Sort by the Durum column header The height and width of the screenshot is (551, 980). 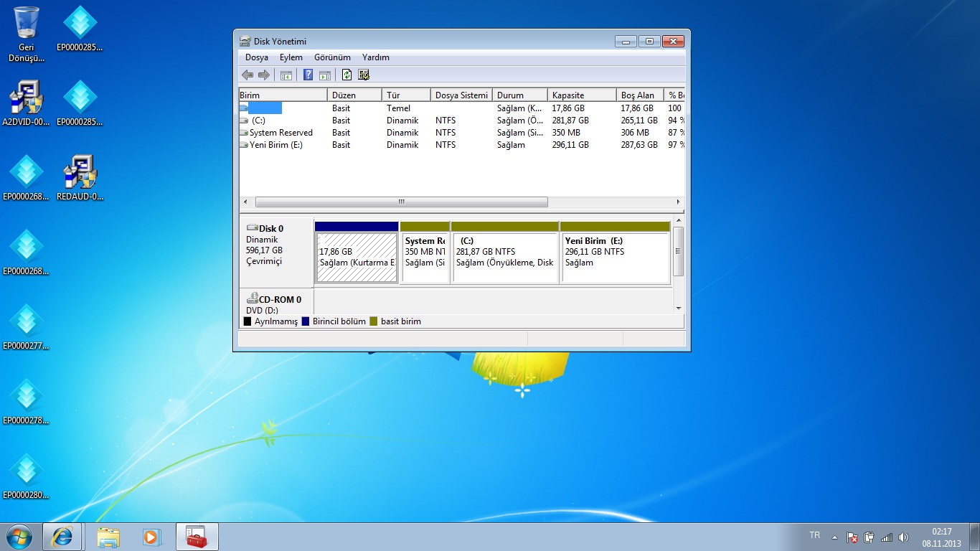[520, 95]
